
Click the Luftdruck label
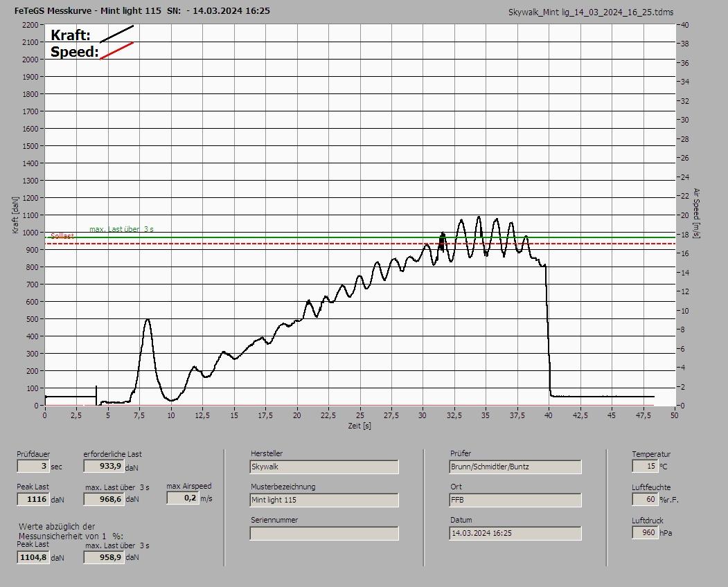[x=647, y=521]
